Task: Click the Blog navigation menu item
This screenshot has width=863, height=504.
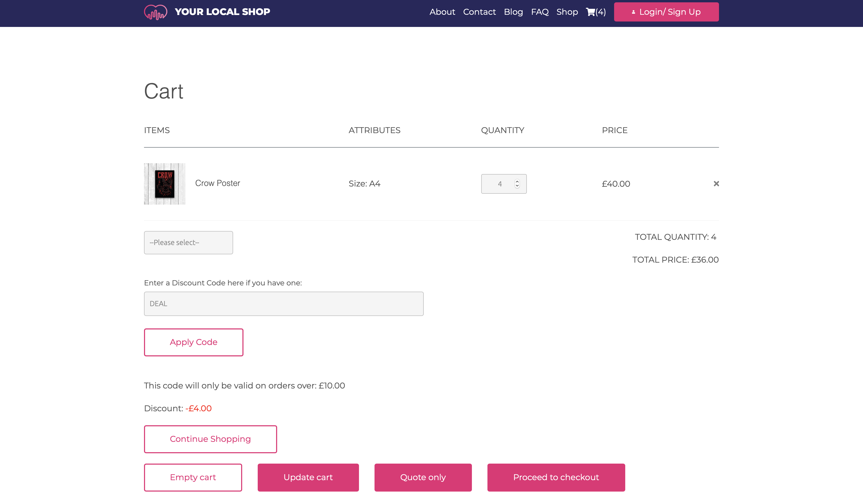Action: click(513, 11)
